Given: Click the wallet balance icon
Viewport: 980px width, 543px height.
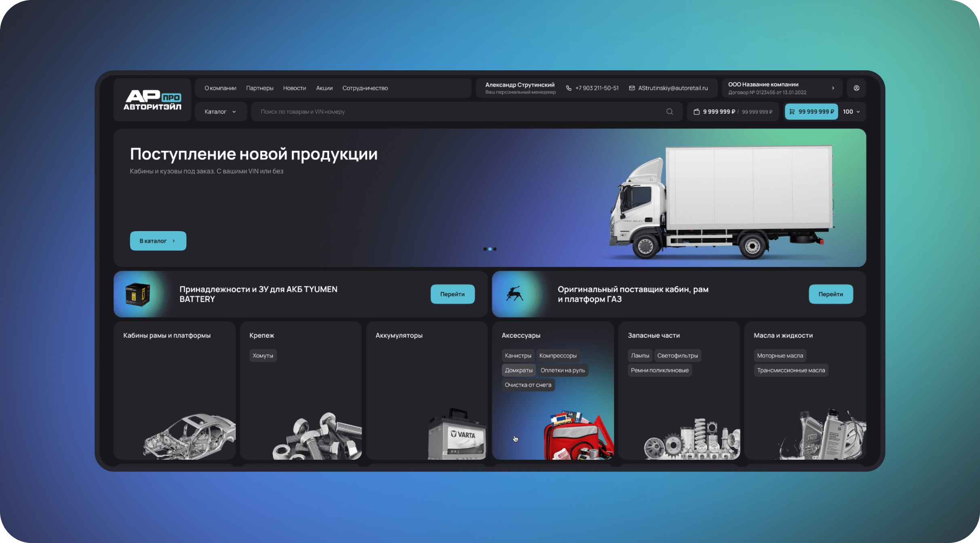Looking at the screenshot, I should (x=696, y=112).
